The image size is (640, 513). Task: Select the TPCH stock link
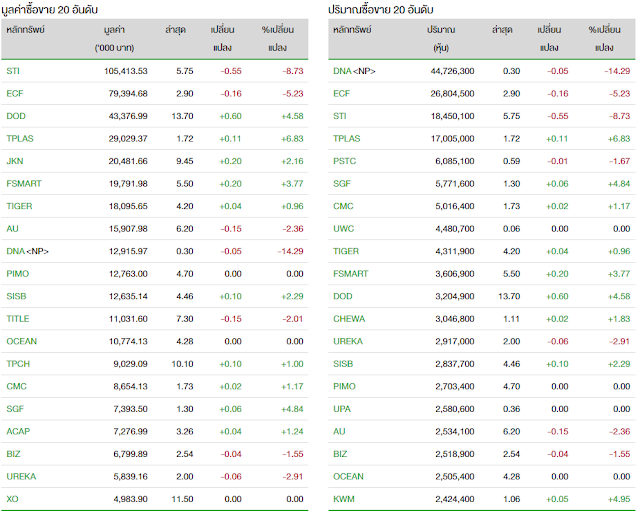point(17,362)
